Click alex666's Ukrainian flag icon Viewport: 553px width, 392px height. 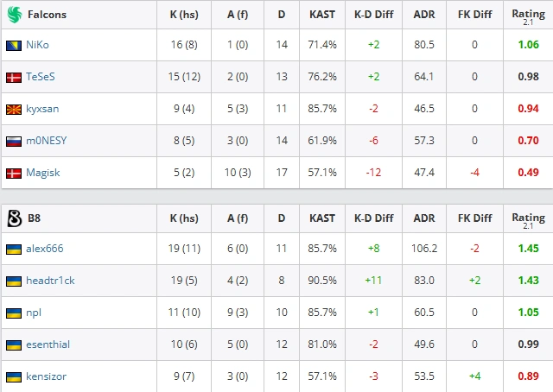coord(14,250)
